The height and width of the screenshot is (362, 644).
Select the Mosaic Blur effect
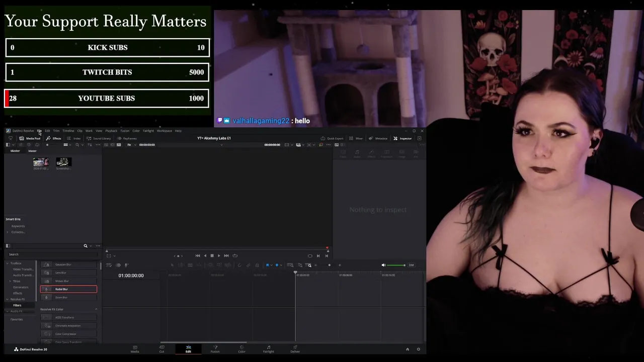[68, 281]
